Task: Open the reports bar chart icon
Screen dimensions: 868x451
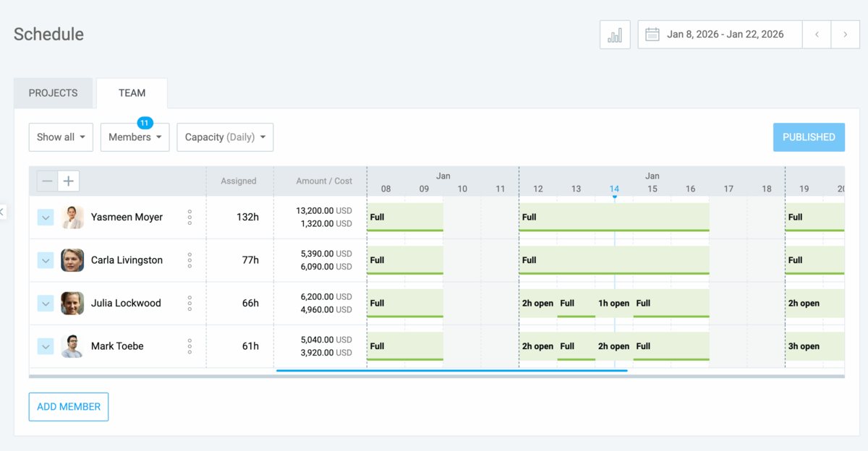Action: coord(614,34)
